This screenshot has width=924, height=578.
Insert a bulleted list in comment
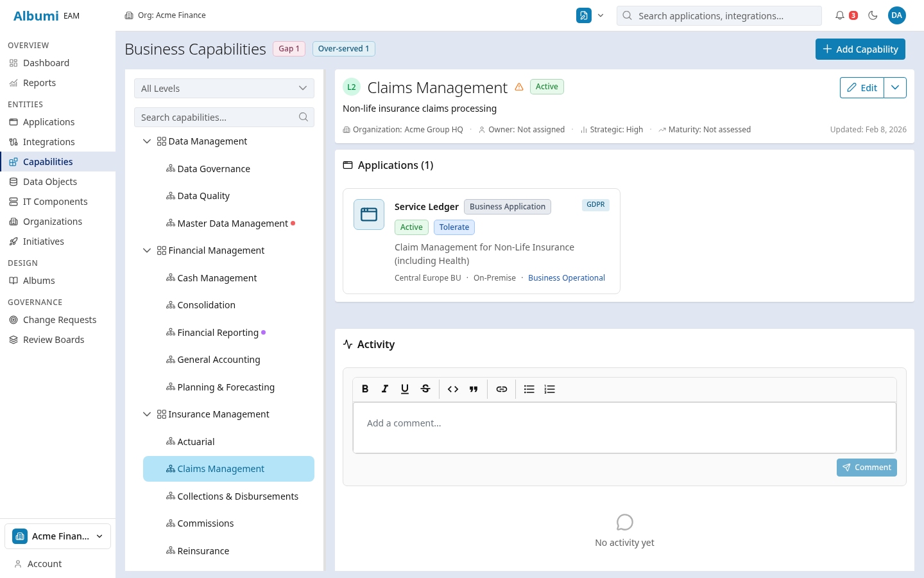click(x=529, y=389)
